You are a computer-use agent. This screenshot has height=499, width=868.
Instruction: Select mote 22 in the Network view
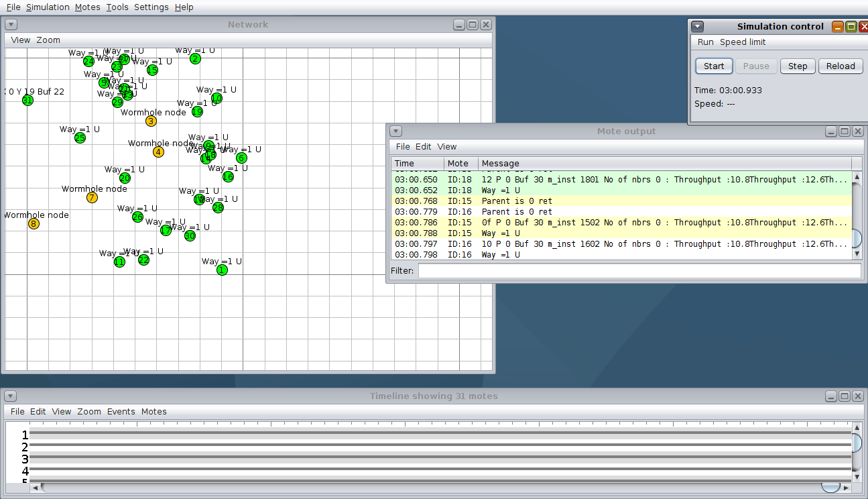point(143,260)
